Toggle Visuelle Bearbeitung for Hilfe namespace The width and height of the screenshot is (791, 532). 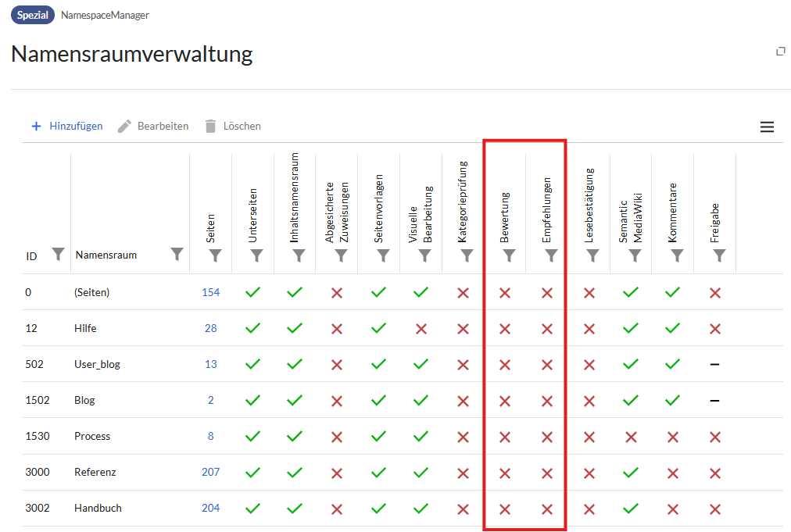pos(421,328)
